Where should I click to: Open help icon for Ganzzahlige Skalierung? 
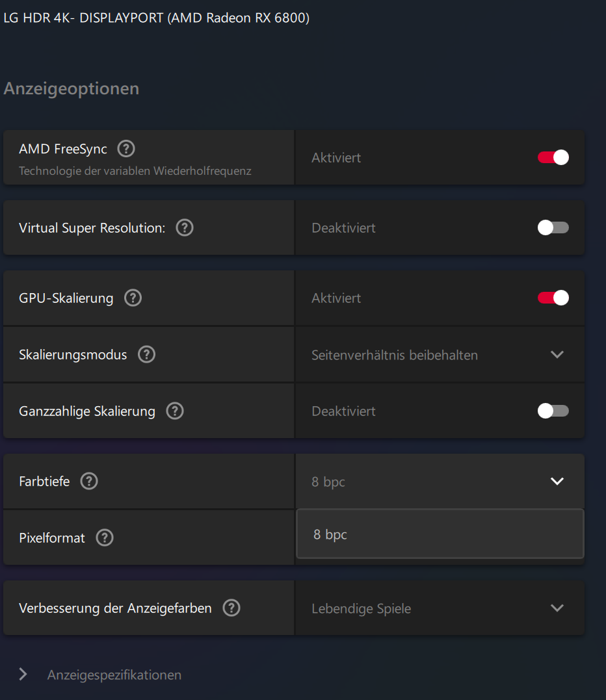click(x=175, y=411)
